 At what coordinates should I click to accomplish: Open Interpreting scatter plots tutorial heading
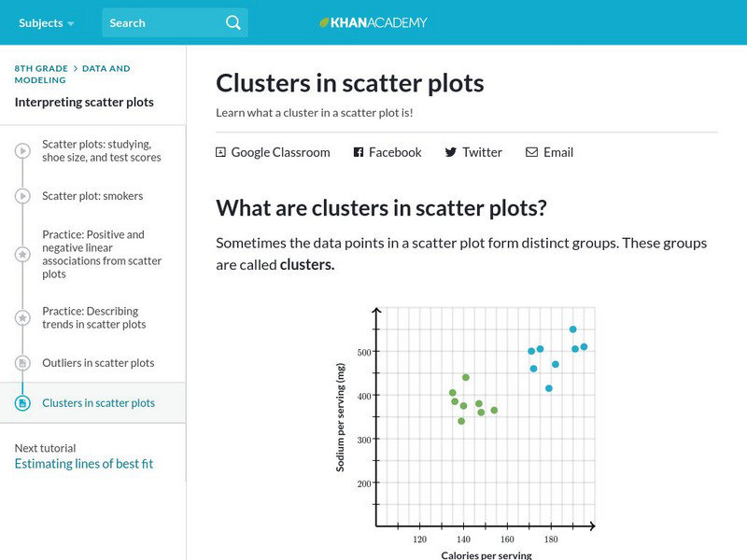pyautogui.click(x=84, y=102)
